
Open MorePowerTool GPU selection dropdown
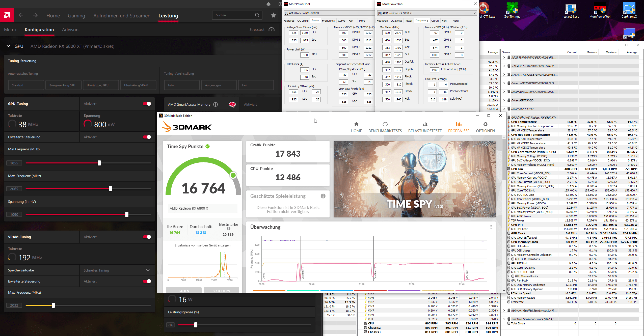pyautogui.click(x=474, y=13)
